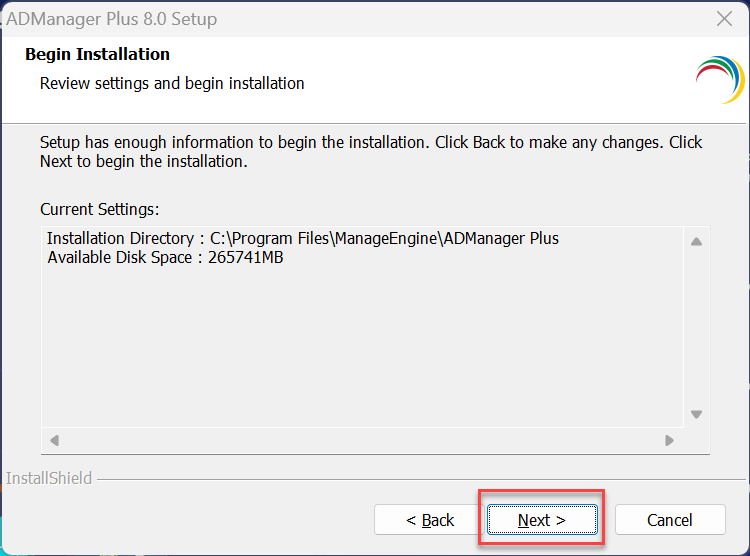Click empty area inside Current Settings box
The height and width of the screenshot is (556, 750).
pyautogui.click(x=360, y=350)
